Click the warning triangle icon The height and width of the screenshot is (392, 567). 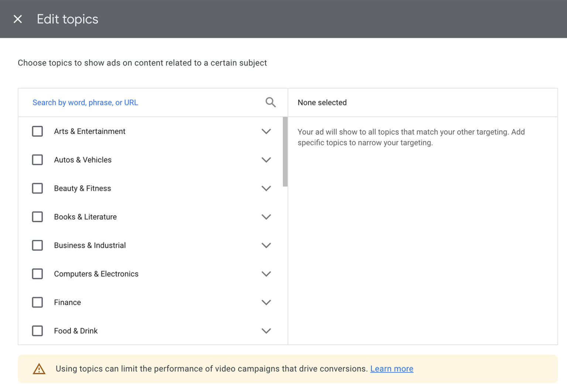(39, 369)
